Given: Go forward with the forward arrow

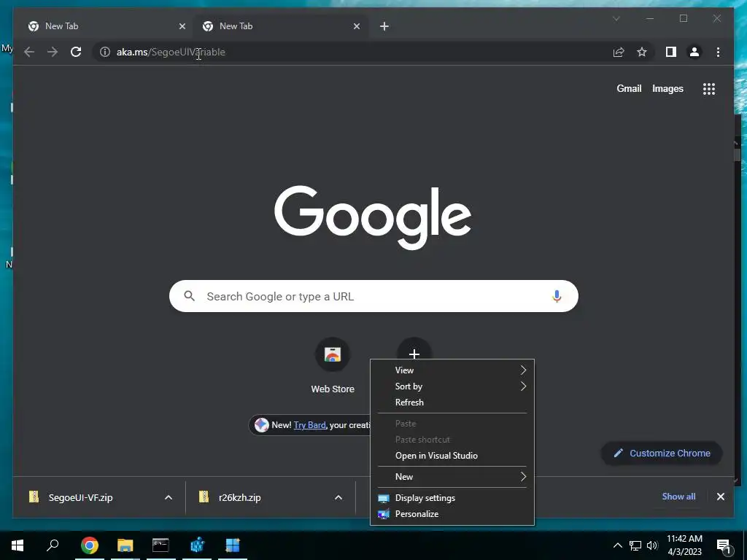Looking at the screenshot, I should 53,52.
